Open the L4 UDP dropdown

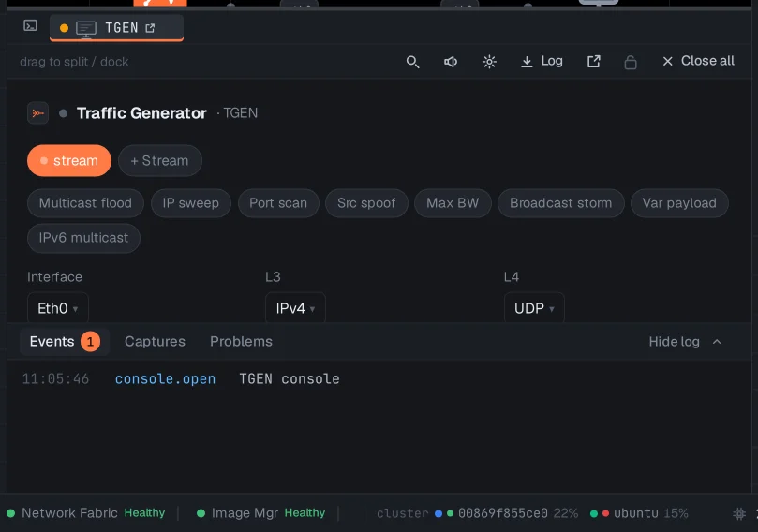pyautogui.click(x=534, y=308)
